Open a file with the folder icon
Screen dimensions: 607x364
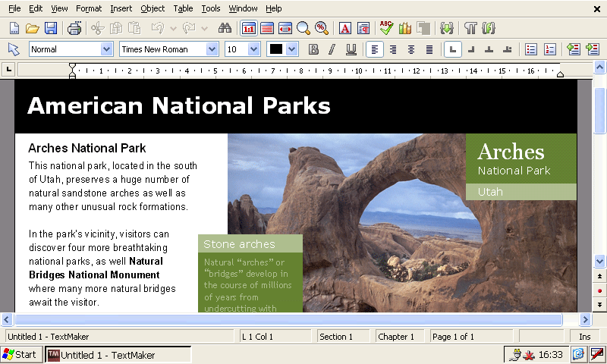tap(32, 28)
